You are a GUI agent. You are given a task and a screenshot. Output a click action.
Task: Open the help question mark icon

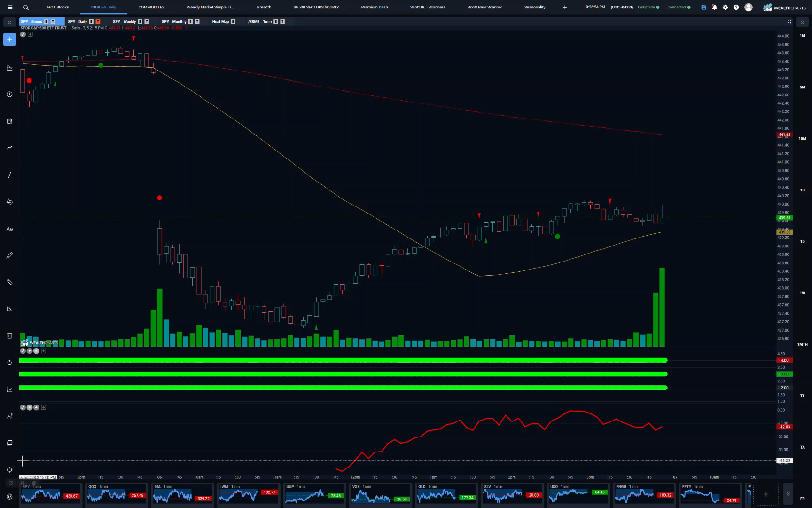(736, 7)
